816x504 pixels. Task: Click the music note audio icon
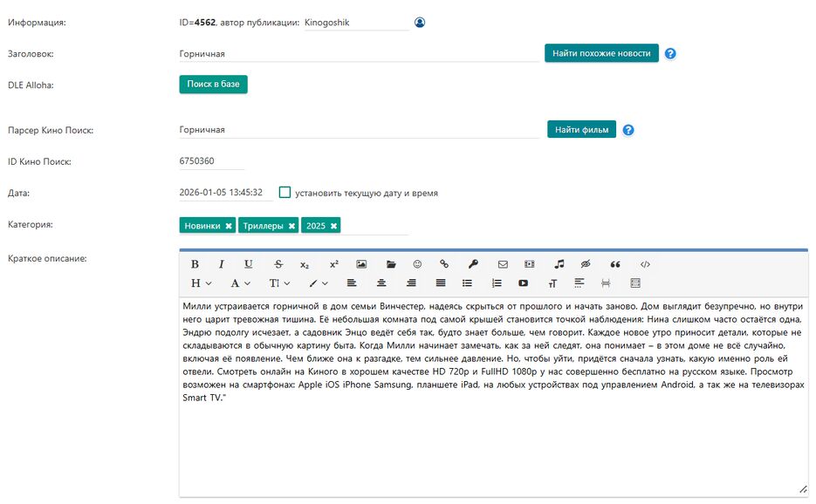coord(559,264)
